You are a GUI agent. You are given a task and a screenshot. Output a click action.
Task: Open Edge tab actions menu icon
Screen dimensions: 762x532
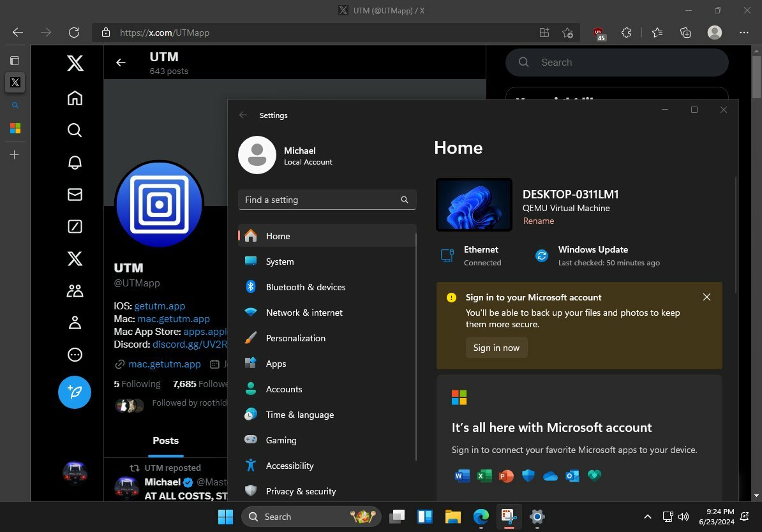pos(15,61)
